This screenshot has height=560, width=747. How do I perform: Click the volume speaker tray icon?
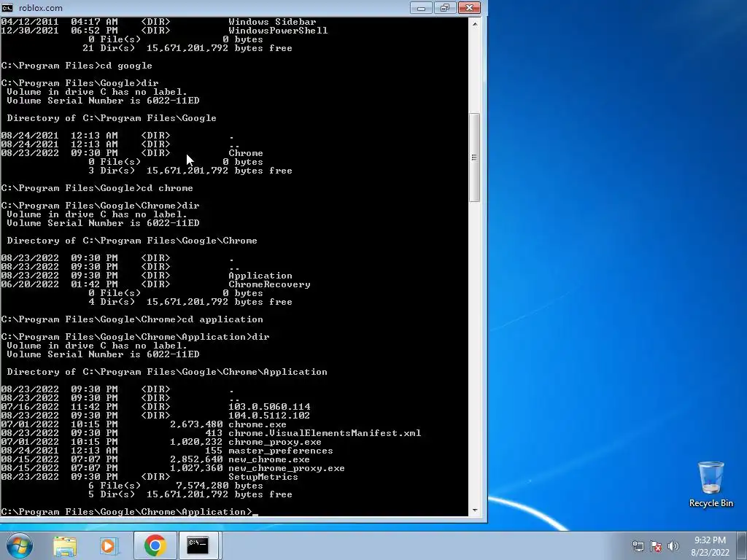pos(673,546)
